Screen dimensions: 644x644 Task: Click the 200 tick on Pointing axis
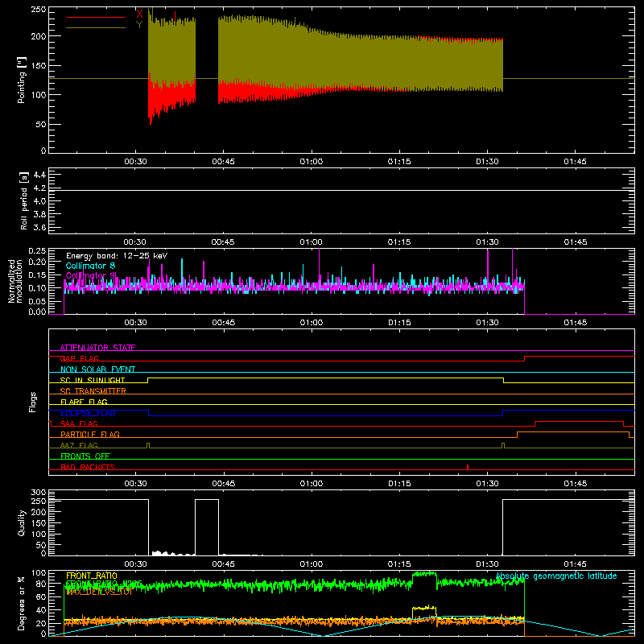39,36
